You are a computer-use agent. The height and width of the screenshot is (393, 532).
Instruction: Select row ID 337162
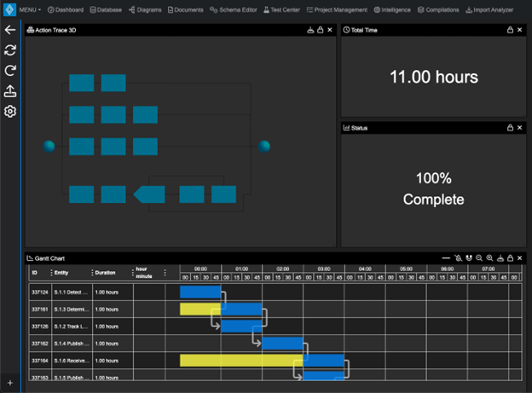tap(40, 344)
